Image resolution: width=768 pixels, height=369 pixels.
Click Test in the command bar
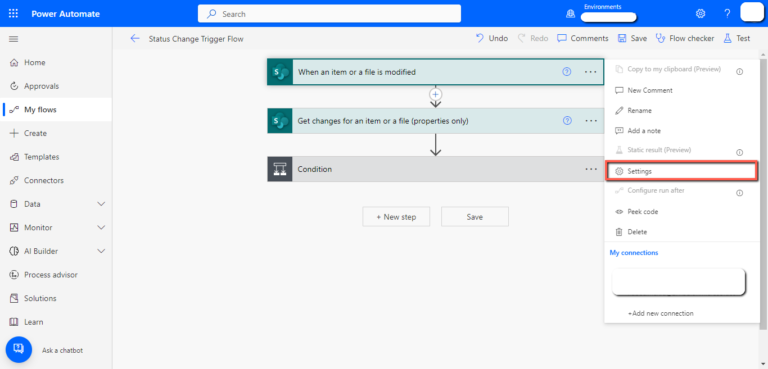coord(737,38)
